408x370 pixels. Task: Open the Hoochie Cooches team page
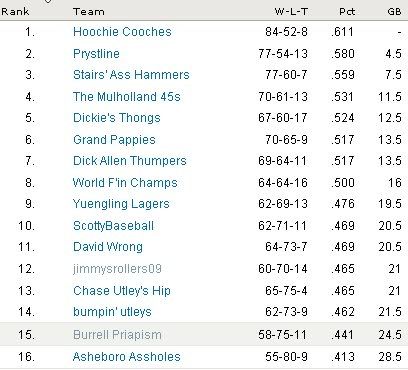click(x=122, y=32)
